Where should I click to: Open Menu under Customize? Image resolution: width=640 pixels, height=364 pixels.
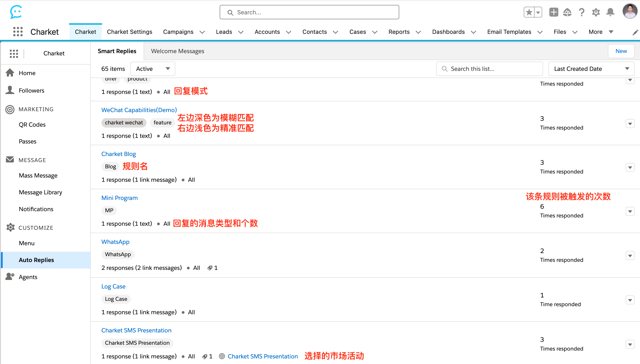coord(26,243)
